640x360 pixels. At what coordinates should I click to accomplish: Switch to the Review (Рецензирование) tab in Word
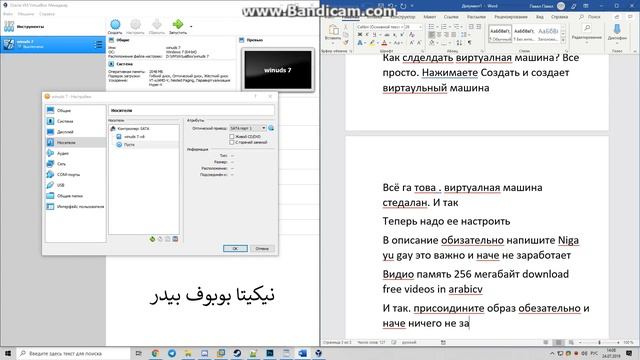tap(511, 17)
